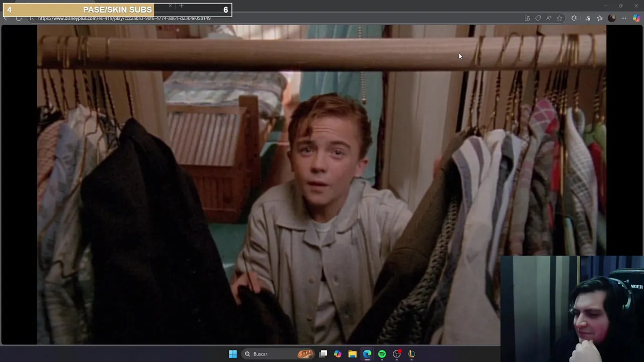The width and height of the screenshot is (644, 362).
Task: Click the media music-note toolbar icon
Action: click(588, 18)
